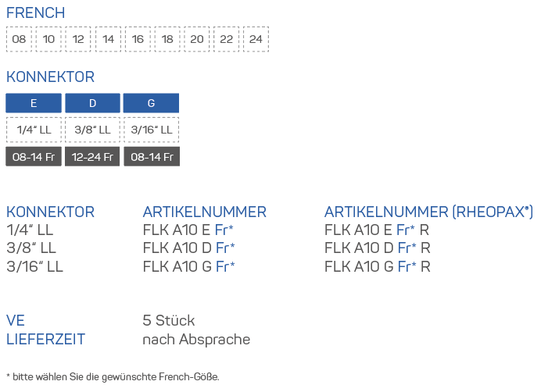The width and height of the screenshot is (541, 392).
Task: Choose French size 10 box
Action: pyautogui.click(x=48, y=40)
